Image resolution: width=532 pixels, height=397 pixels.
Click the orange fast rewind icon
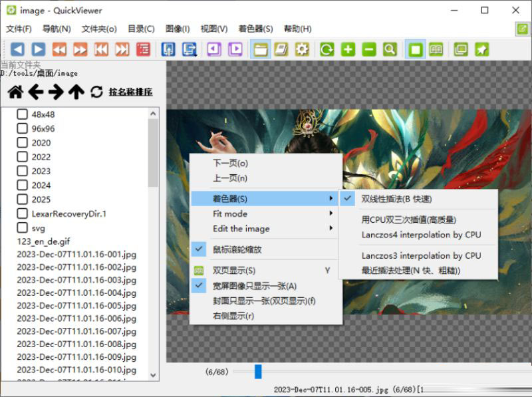point(59,49)
